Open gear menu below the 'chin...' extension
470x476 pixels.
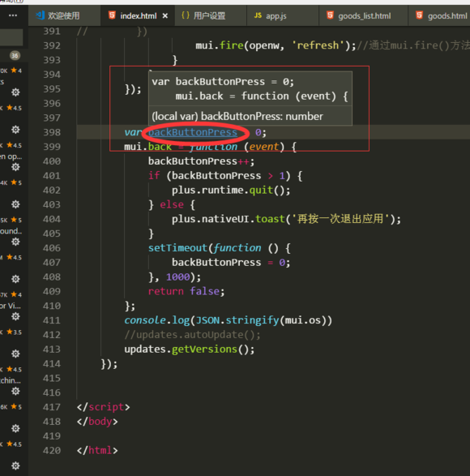[15, 391]
